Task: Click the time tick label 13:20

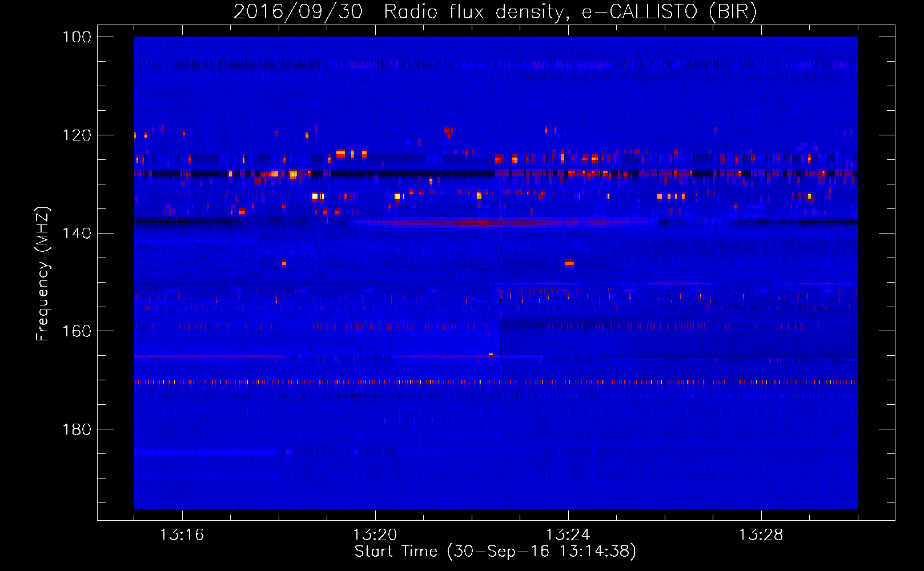Action: click(375, 535)
